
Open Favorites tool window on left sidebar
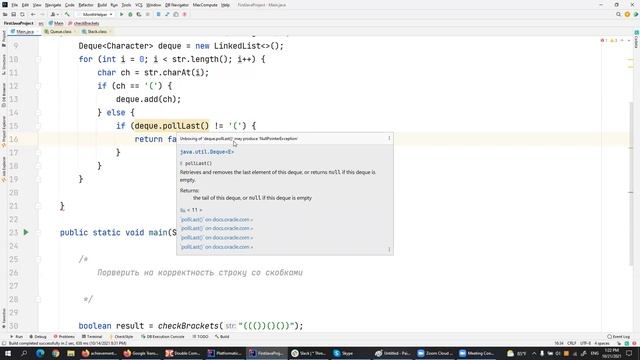point(4,318)
